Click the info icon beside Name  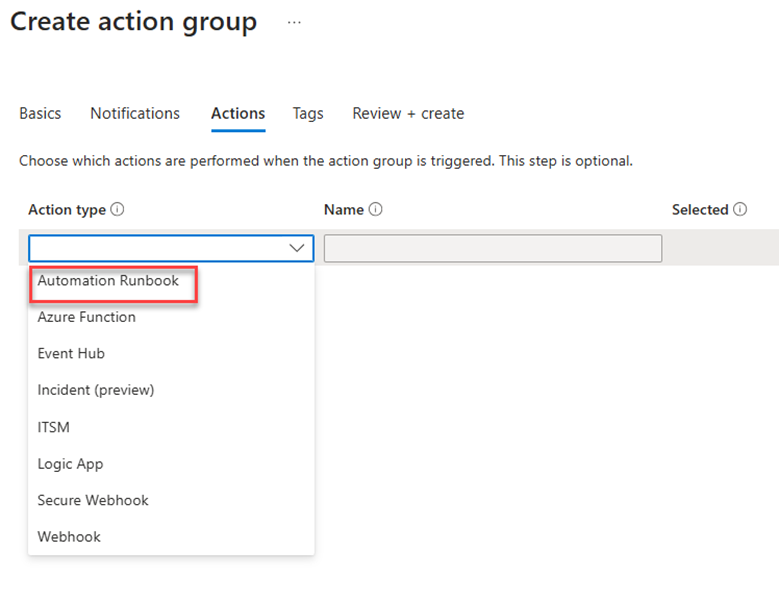pos(376,209)
